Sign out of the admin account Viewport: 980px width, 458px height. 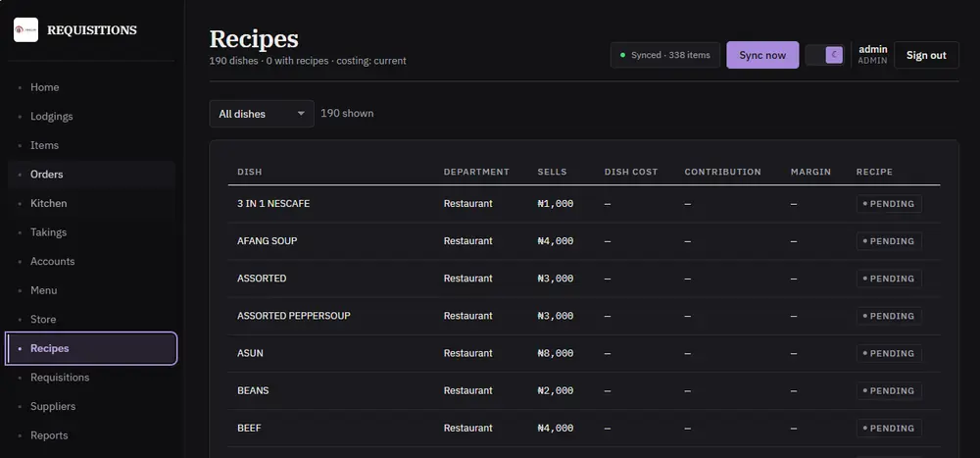[x=926, y=55]
